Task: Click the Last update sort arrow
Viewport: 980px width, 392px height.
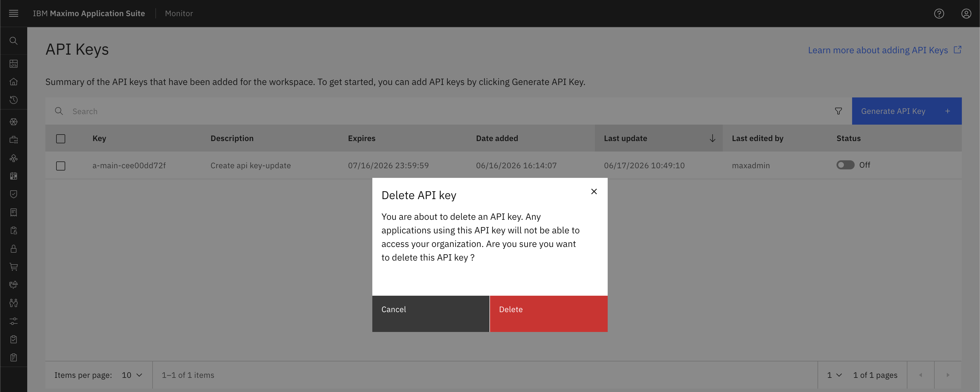Action: (712, 138)
